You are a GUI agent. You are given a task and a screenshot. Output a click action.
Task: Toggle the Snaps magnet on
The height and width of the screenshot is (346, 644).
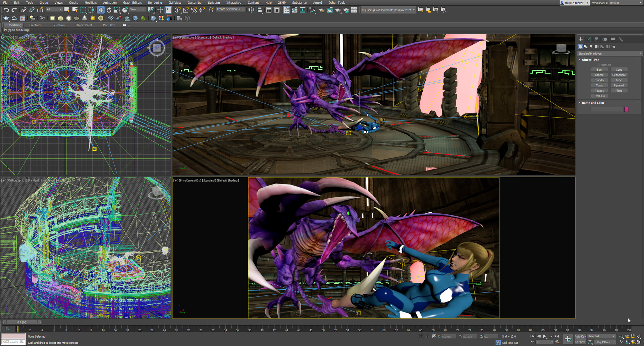178,10
